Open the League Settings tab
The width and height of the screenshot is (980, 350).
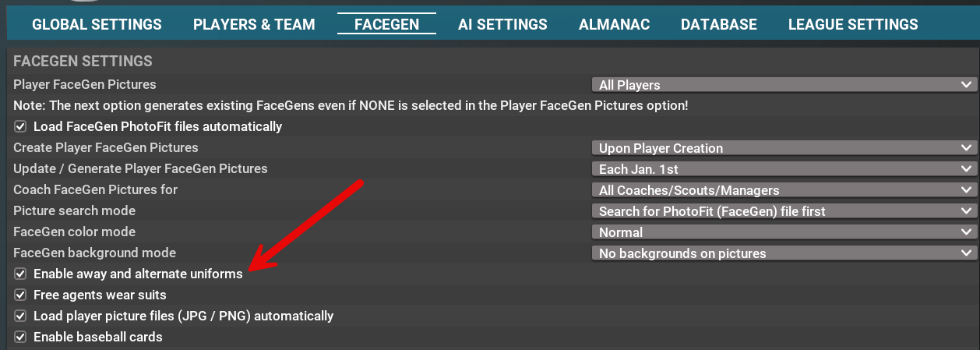point(853,24)
